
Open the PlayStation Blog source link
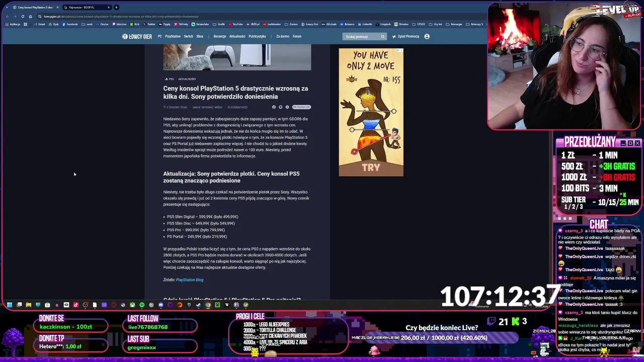coord(190,280)
